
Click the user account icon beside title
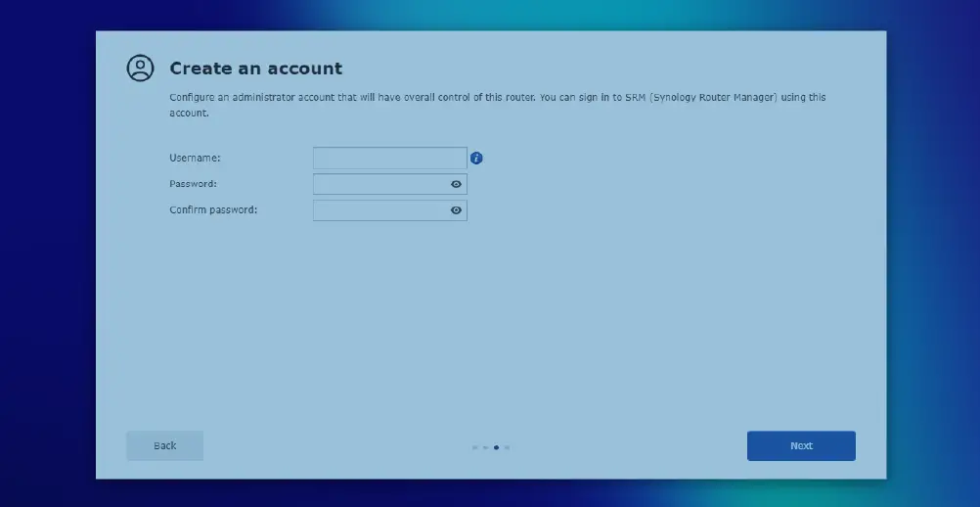coord(140,68)
